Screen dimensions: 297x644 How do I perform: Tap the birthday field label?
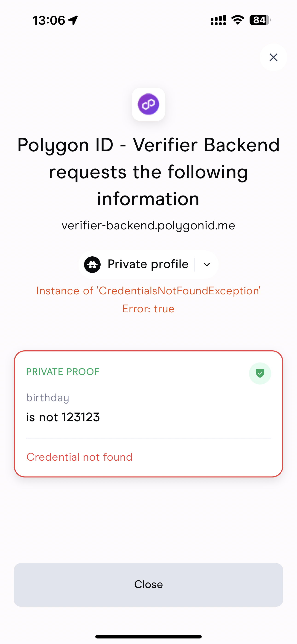point(47,398)
